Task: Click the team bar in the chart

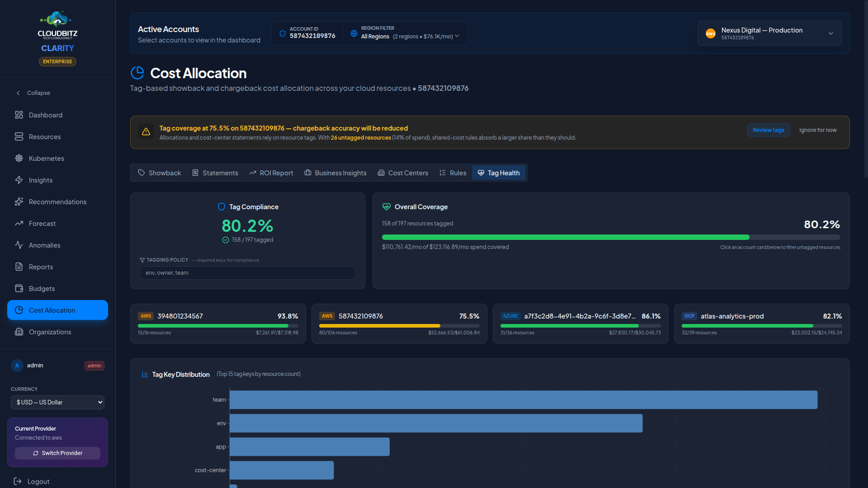Action: (x=524, y=400)
